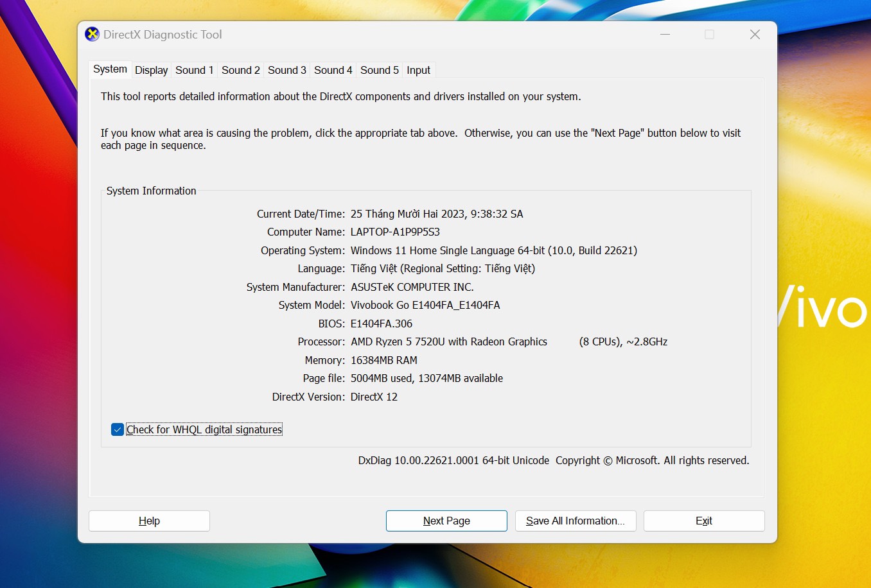Go to the Sound 2 tab
The height and width of the screenshot is (588, 871).
click(240, 71)
